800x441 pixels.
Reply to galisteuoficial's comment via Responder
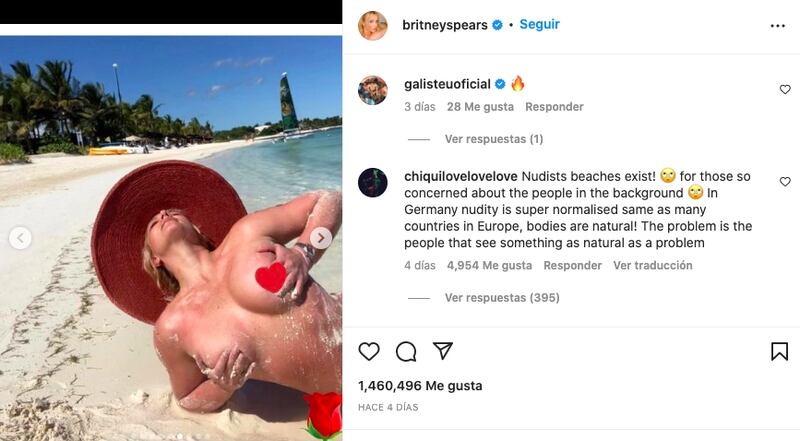pyautogui.click(x=554, y=107)
